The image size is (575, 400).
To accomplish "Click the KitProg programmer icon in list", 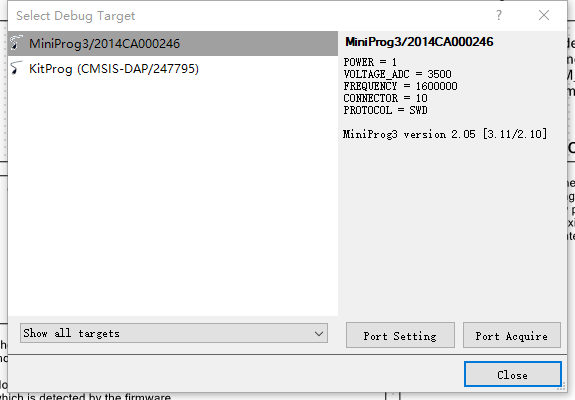I will [x=16, y=68].
